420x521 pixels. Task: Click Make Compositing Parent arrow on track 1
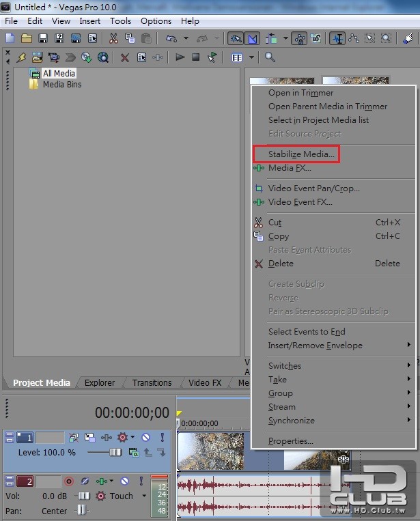pos(148,452)
